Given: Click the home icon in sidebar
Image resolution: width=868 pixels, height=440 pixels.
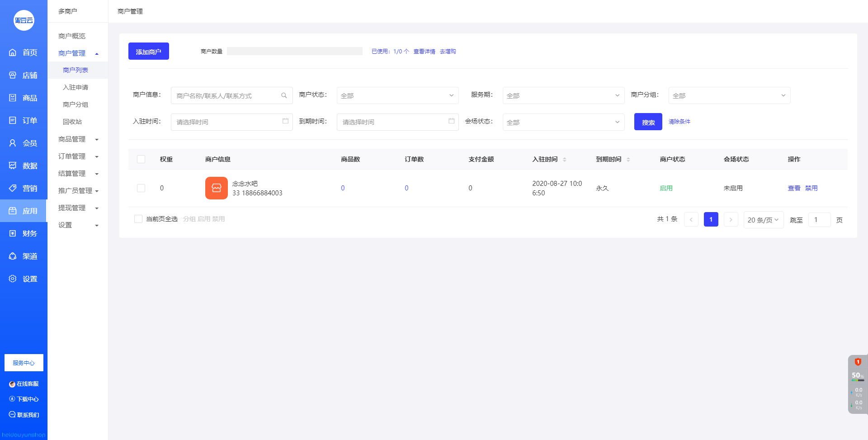Looking at the screenshot, I should [13, 52].
